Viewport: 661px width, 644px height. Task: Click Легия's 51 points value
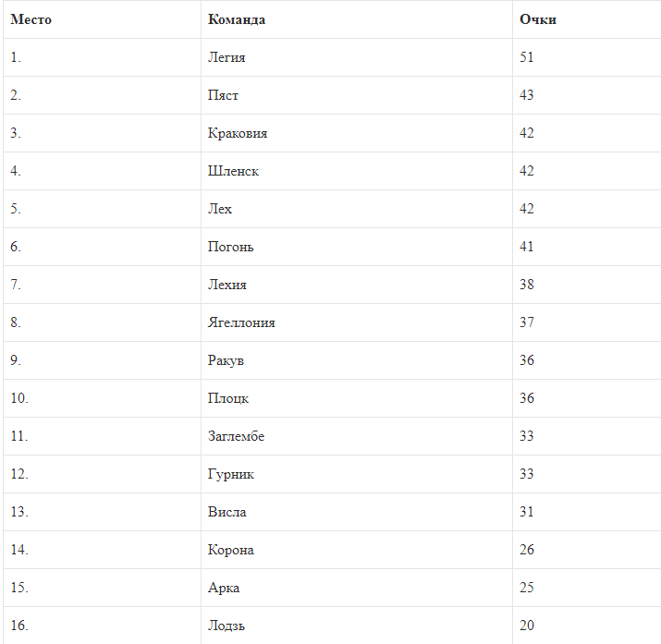click(527, 57)
